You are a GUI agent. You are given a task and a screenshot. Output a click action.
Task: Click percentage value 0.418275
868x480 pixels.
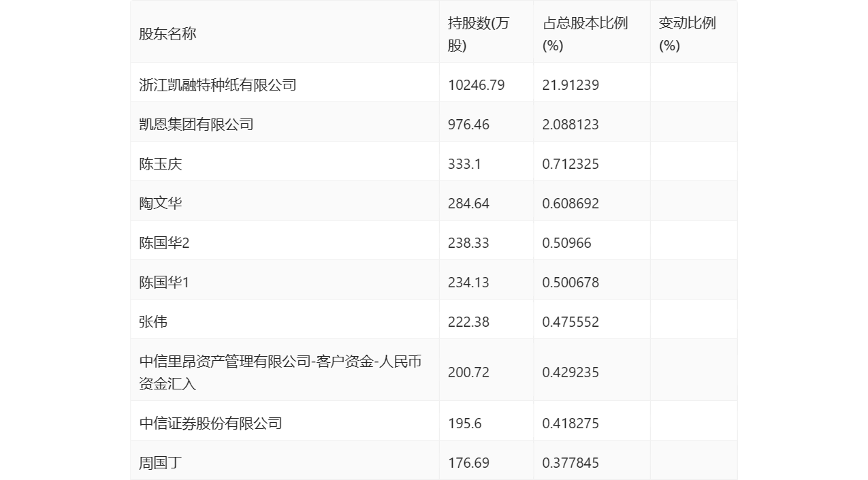click(x=570, y=423)
